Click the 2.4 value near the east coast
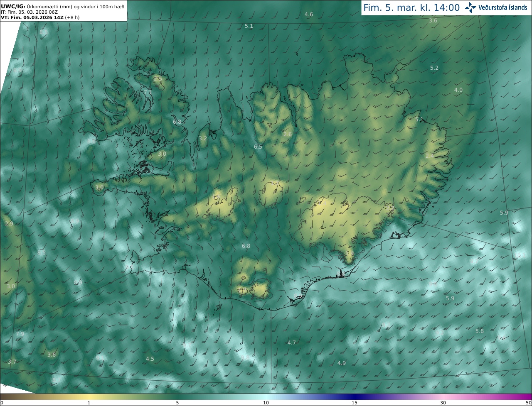This screenshot has width=532, height=406. pos(430,156)
